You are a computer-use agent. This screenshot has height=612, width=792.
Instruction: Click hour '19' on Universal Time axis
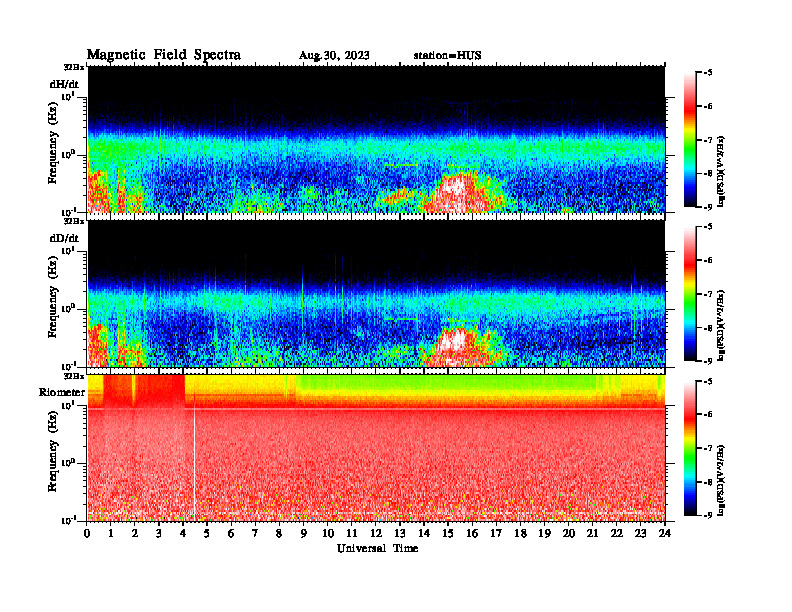click(x=544, y=534)
